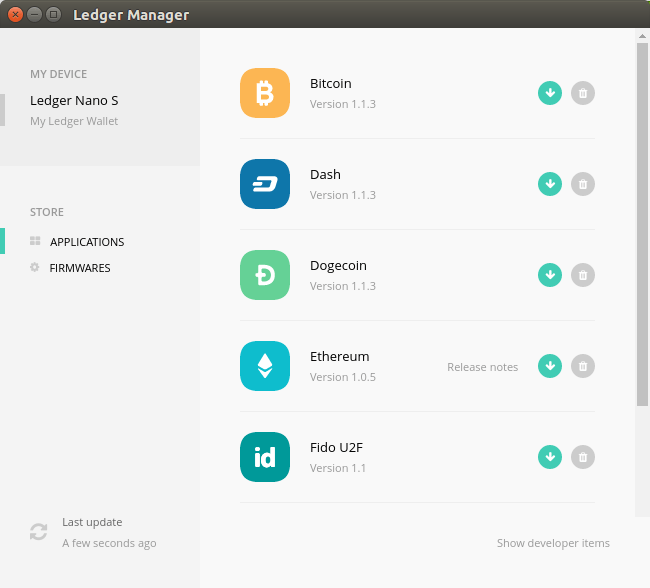Click the grid icon beside Applications
The image size is (650, 588).
pos(35,241)
